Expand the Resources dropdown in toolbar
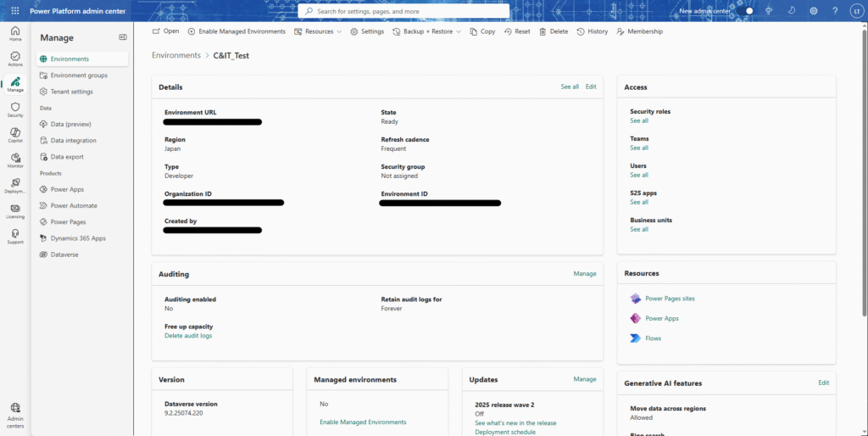Viewport: 868px width, 436px height. pos(318,31)
